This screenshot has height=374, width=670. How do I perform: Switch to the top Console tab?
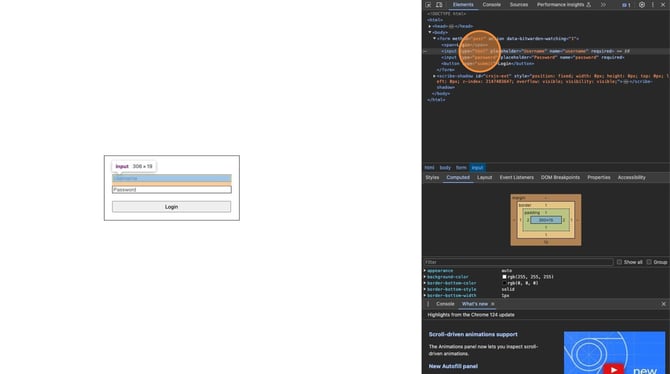pos(491,5)
